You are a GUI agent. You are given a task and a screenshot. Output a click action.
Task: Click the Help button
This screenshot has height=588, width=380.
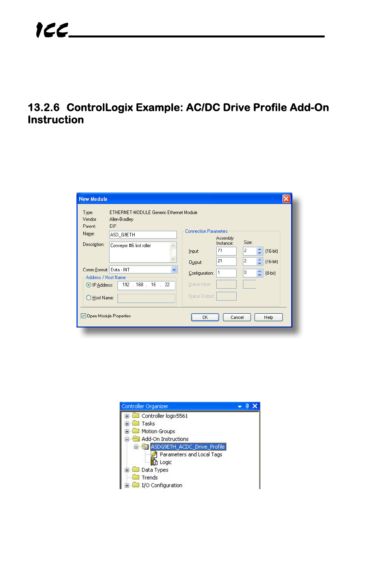point(268,317)
